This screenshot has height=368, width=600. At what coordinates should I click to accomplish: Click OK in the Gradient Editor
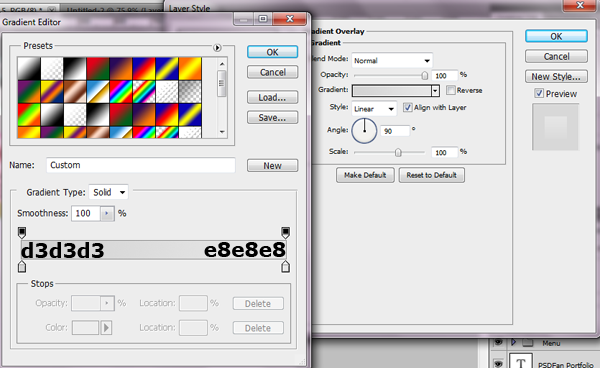(272, 52)
